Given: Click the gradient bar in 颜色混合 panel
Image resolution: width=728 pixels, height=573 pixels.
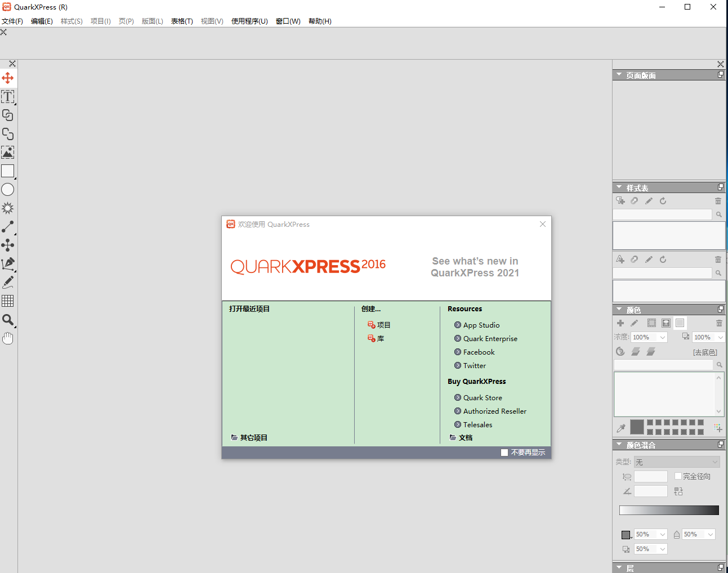Looking at the screenshot, I should [669, 509].
